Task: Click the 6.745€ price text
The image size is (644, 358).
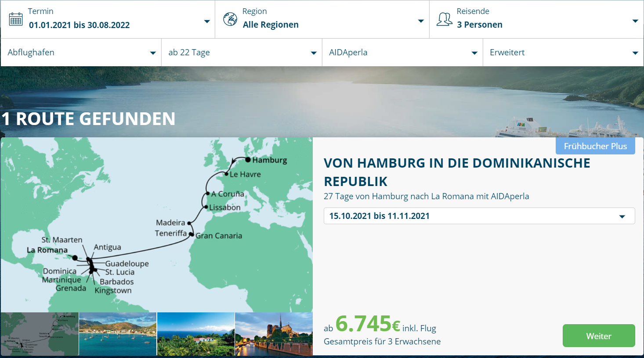Action: click(x=368, y=324)
